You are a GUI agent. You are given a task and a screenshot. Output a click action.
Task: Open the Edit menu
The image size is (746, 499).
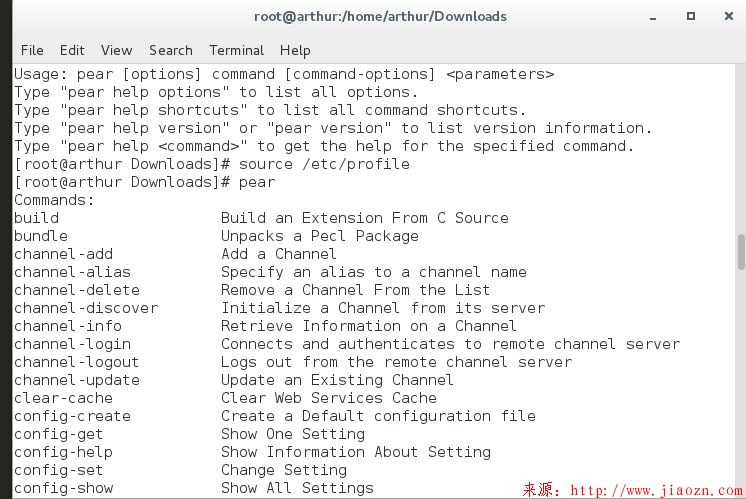(x=72, y=50)
